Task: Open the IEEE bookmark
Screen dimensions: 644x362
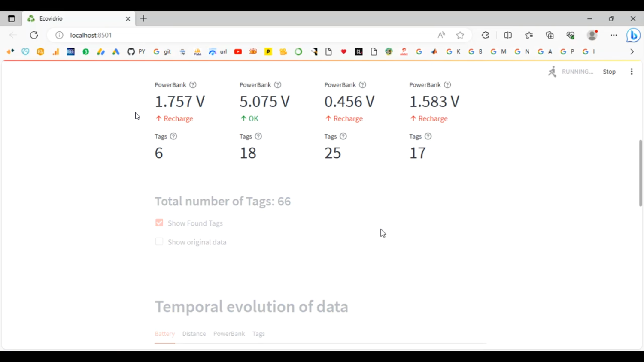Action: click(71, 52)
